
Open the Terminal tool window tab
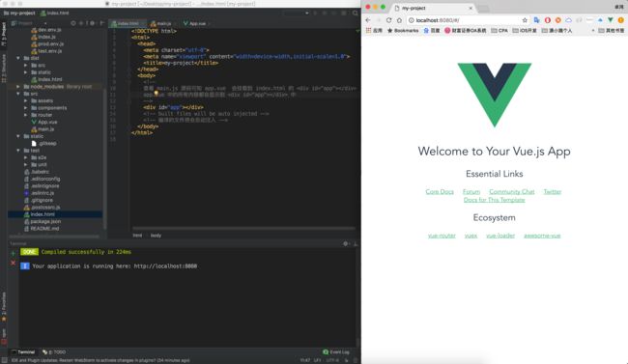23,352
